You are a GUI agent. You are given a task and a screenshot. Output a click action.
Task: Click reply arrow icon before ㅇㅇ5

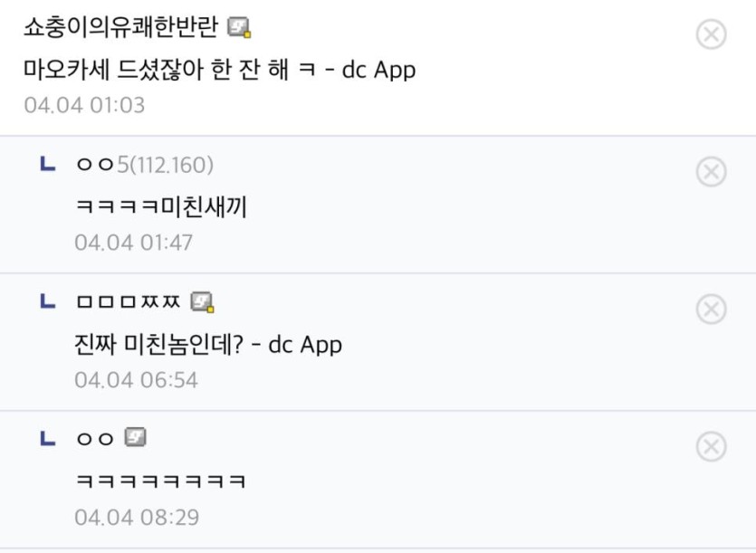coord(48,164)
